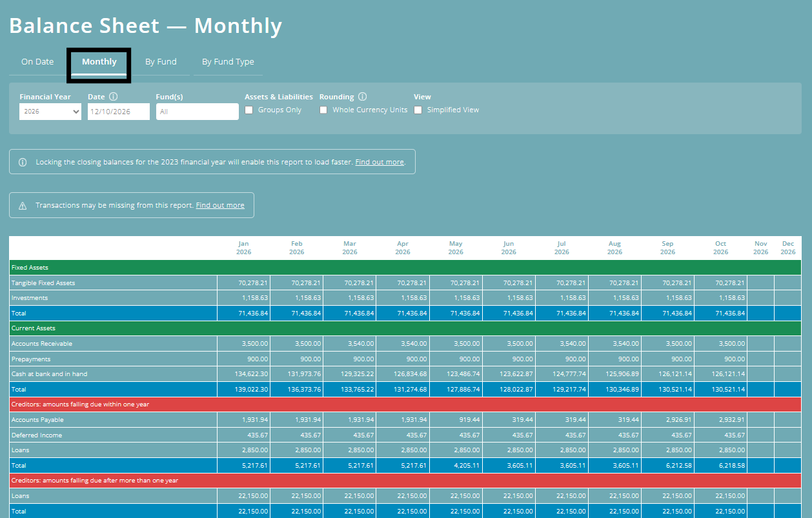Screen dimensions: 812x518
Task: Click creditors total 6,218.58
Action: click(x=731, y=466)
